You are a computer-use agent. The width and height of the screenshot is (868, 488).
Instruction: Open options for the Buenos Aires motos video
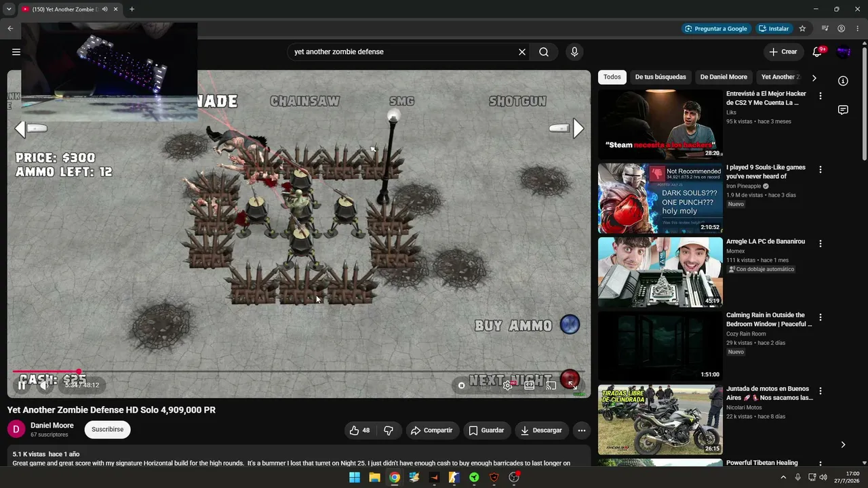click(x=820, y=391)
